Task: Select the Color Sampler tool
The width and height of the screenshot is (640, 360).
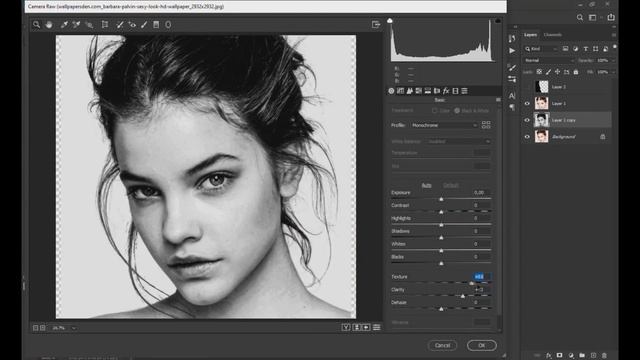Action: pyautogui.click(x=76, y=25)
